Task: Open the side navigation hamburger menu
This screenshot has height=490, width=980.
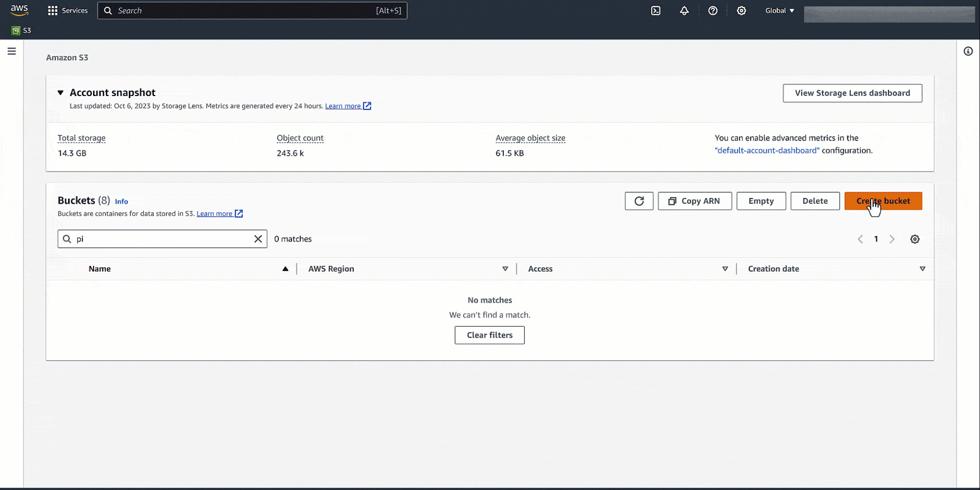Action: point(12,51)
